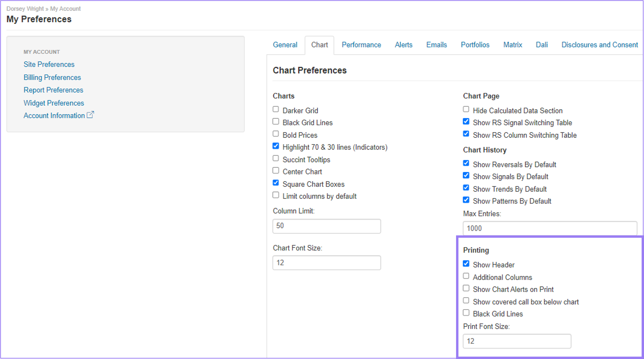Click the MY ACCOUNT sidebar label

pyautogui.click(x=42, y=52)
